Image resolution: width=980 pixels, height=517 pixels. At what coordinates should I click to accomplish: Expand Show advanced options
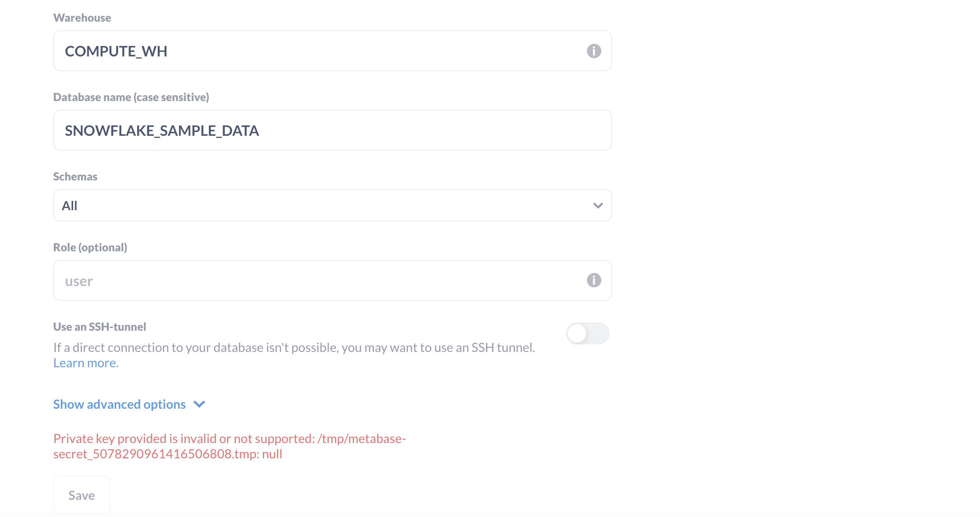coord(119,404)
